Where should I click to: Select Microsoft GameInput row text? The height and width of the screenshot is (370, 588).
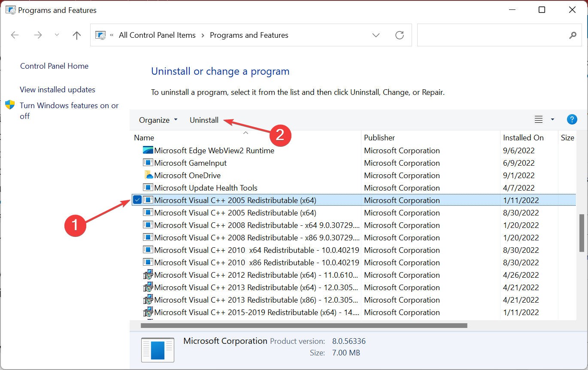click(191, 163)
